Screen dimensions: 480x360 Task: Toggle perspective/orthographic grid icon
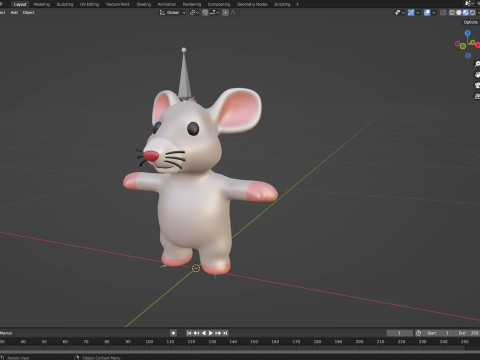[477, 96]
